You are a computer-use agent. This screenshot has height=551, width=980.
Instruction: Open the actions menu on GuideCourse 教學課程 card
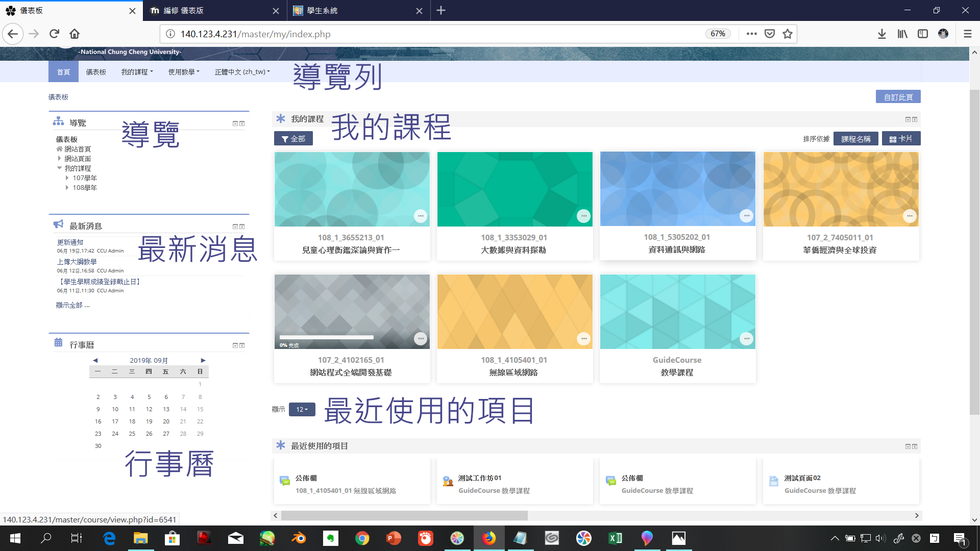[x=746, y=338]
